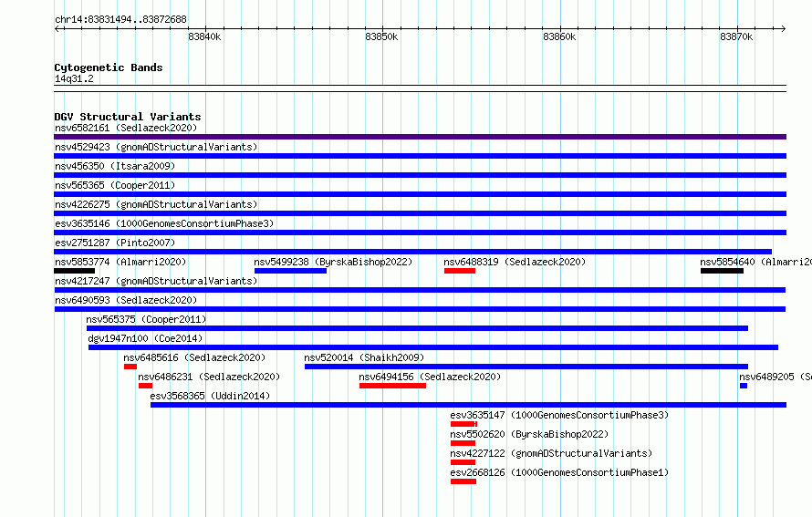Click the blue nsv565365 variant bar
812x517 pixels.
(x=420, y=194)
